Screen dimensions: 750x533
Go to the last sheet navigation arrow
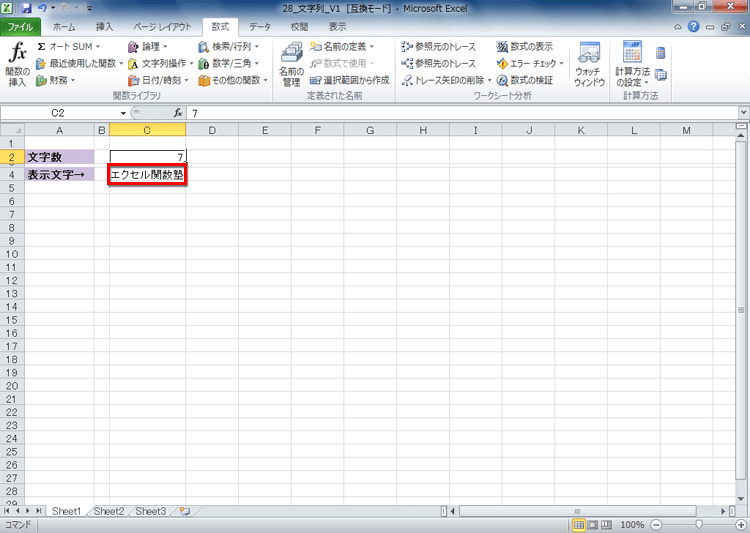pyautogui.click(x=38, y=511)
